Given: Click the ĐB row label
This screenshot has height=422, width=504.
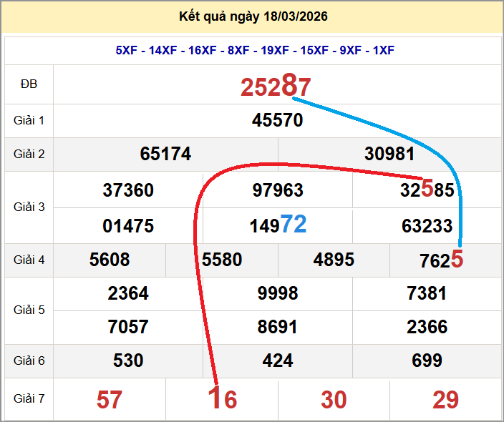Looking at the screenshot, I should coord(29,84).
